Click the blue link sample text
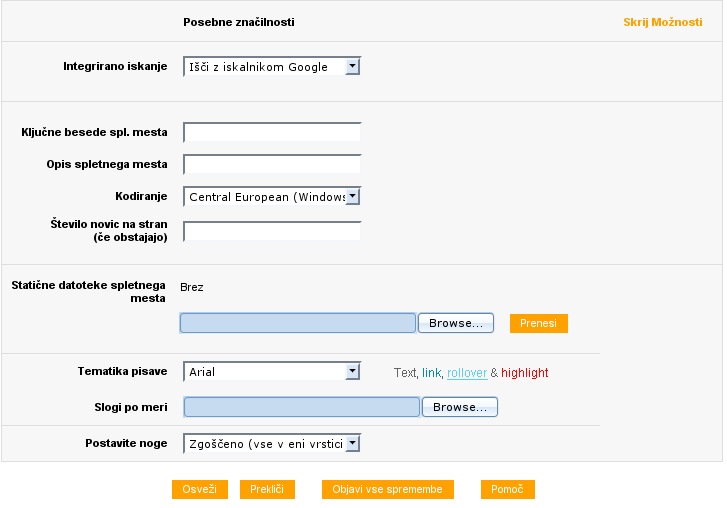The width and height of the screenshot is (727, 508). tap(431, 373)
